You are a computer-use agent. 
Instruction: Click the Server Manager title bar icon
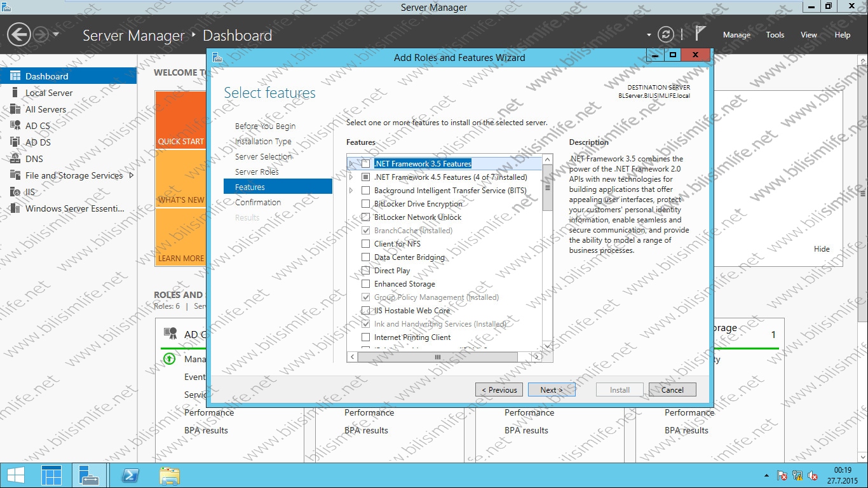coord(6,6)
